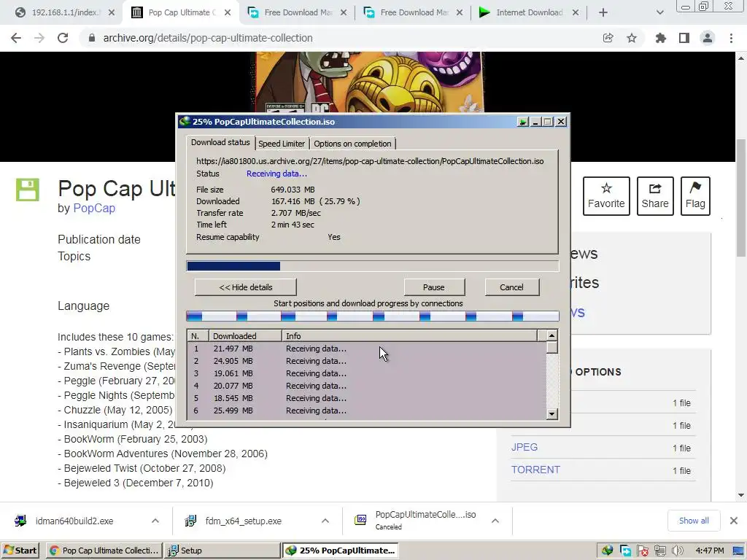Viewport: 747px width, 560px height.
Task: Click the idman640build2.exe file icon
Action: (x=20, y=521)
